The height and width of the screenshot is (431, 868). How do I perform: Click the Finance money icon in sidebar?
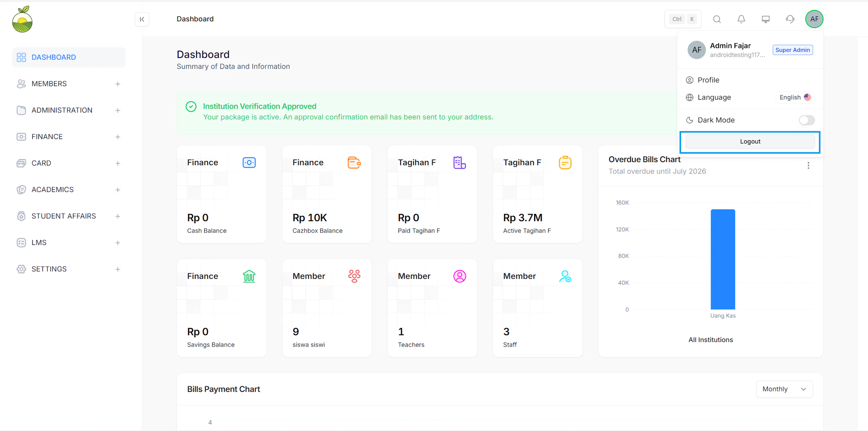coord(21,137)
